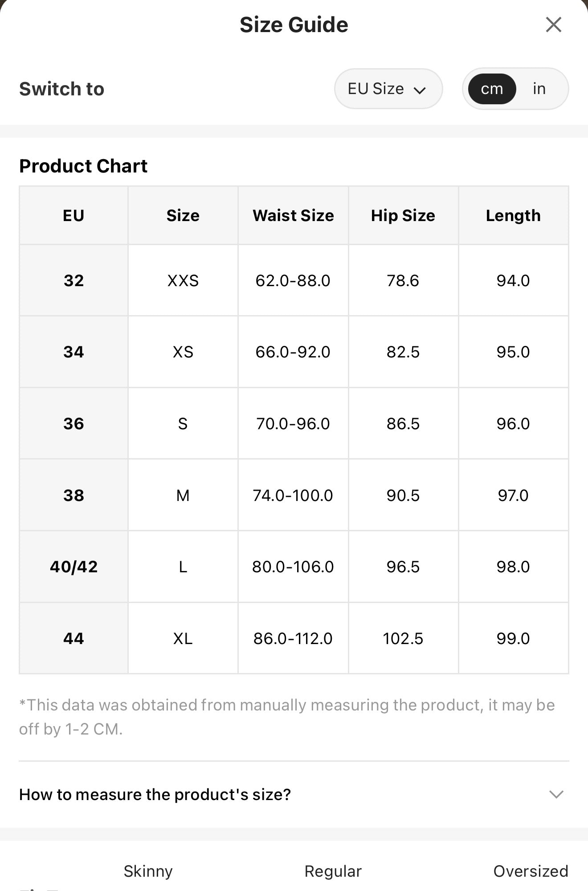The image size is (588, 891).
Task: Click the Length column header
Action: pyautogui.click(x=513, y=215)
